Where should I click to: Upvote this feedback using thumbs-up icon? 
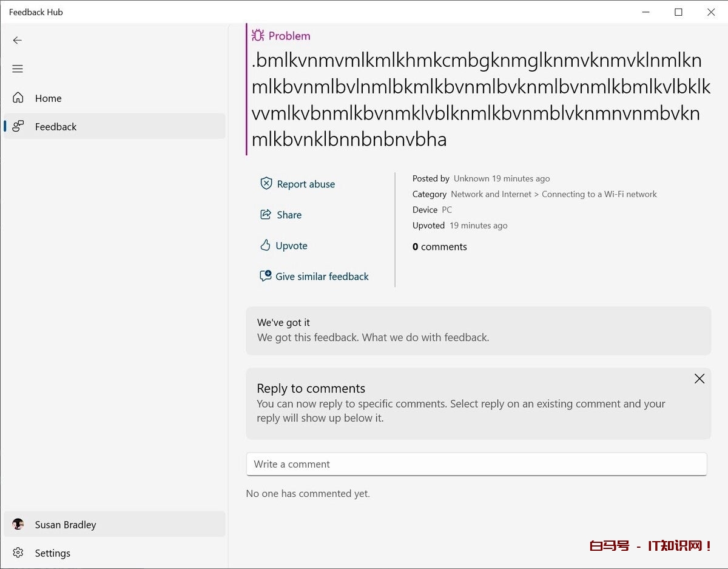click(x=265, y=245)
